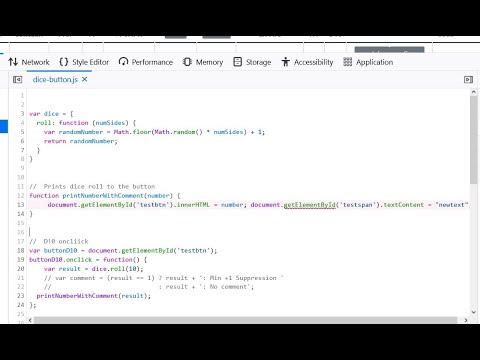Viewport: 480px width, 360px height.
Task: Click the Style Editor braces icon
Action: click(x=64, y=62)
